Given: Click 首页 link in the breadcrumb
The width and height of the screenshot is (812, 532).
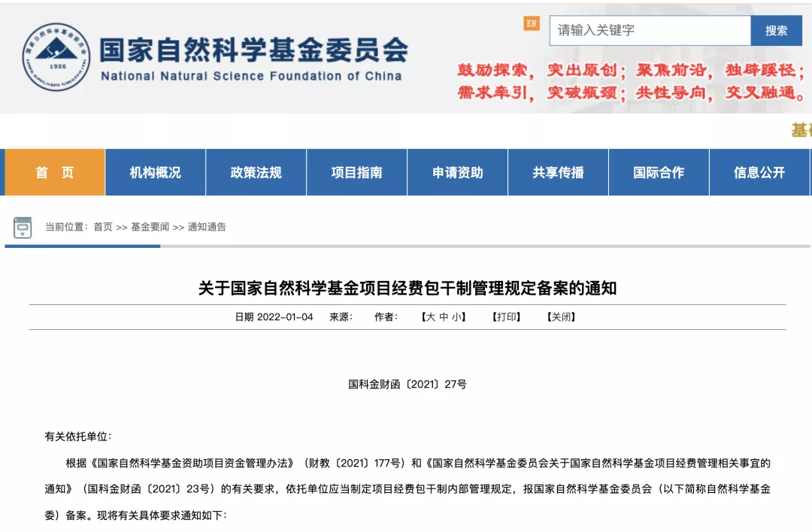Looking at the screenshot, I should [x=103, y=227].
